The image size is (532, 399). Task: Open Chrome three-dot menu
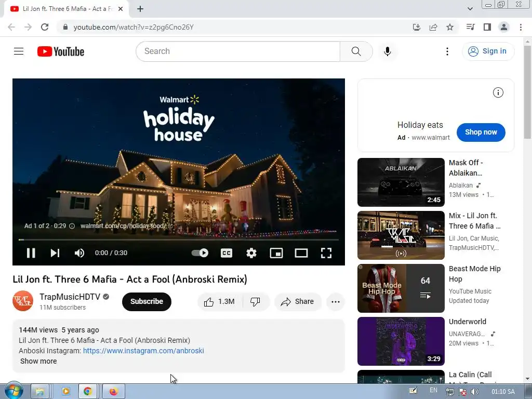[x=521, y=27]
